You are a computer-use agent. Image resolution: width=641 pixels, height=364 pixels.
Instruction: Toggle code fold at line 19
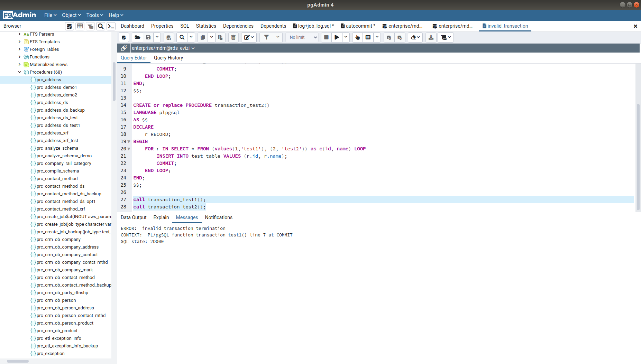(x=129, y=142)
